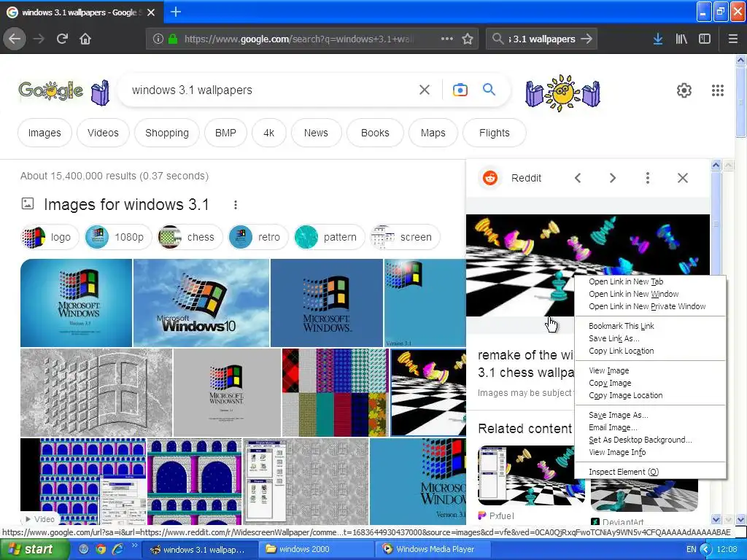747x560 pixels.
Task: Open the colorful pattern tiles thumbnail
Action: (x=336, y=392)
